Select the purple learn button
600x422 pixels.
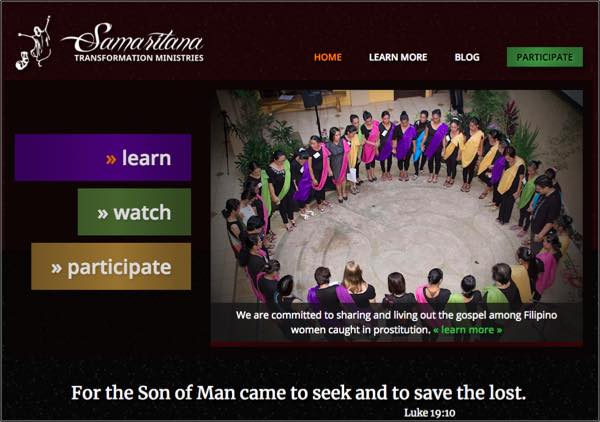[x=103, y=158]
